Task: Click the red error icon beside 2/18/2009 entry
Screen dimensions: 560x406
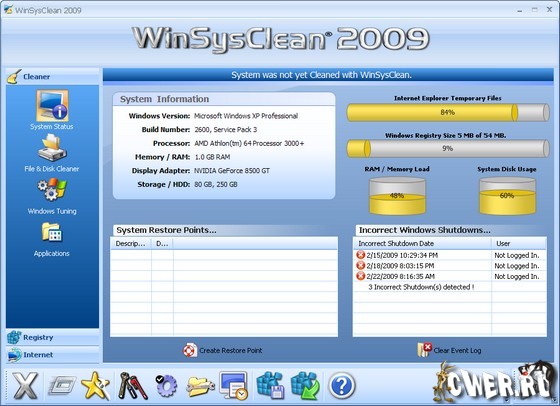Action: pos(360,266)
